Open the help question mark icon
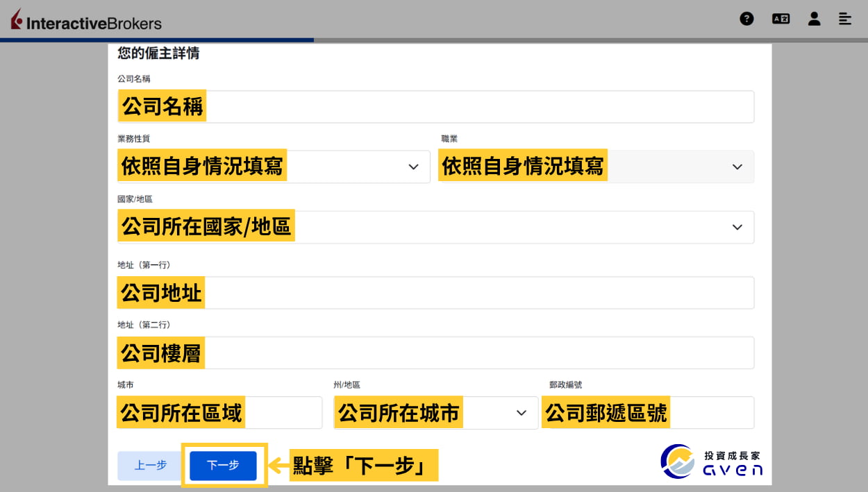Screen dimensions: 868x492 (746, 19)
